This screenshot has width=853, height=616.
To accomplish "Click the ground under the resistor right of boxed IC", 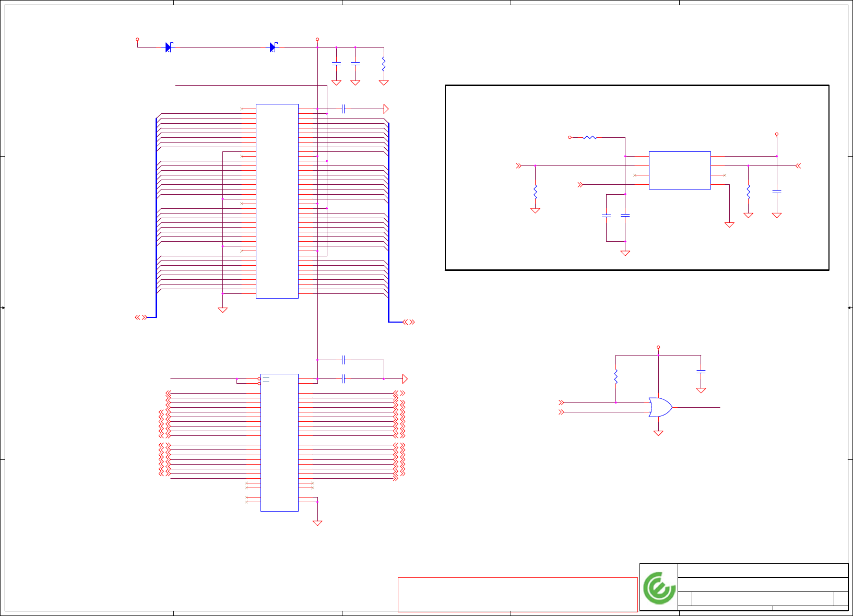I will click(749, 215).
